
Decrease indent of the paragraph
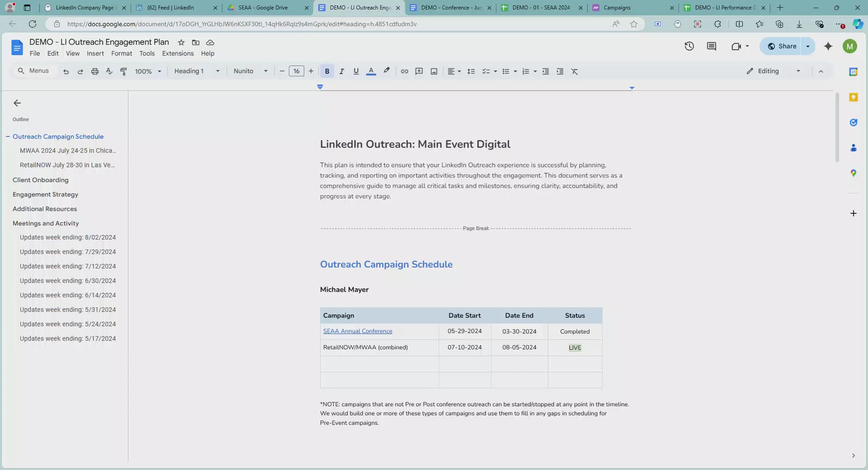coord(546,71)
